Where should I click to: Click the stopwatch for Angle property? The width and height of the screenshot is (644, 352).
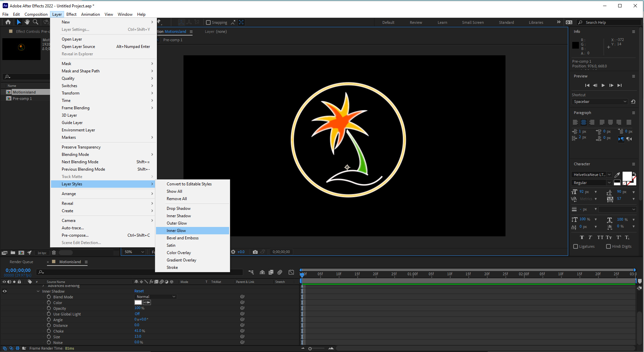(49, 320)
